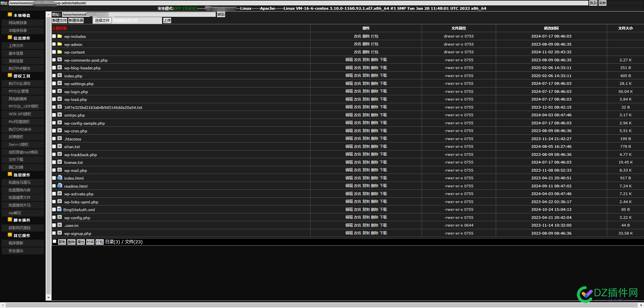The image size is (644, 308).
Task: Click 删除 for silian.txt
Action: pyautogui.click(x=375, y=146)
